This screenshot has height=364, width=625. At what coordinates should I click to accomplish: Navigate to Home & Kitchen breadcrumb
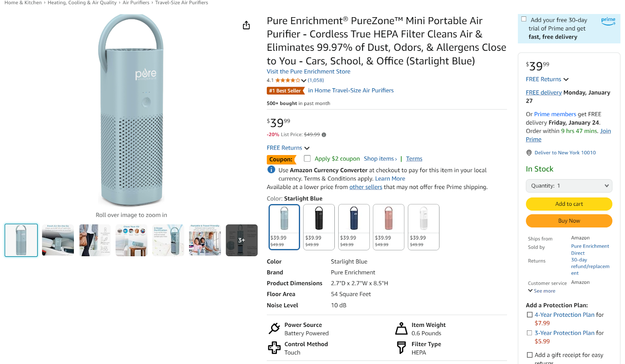[x=22, y=3]
